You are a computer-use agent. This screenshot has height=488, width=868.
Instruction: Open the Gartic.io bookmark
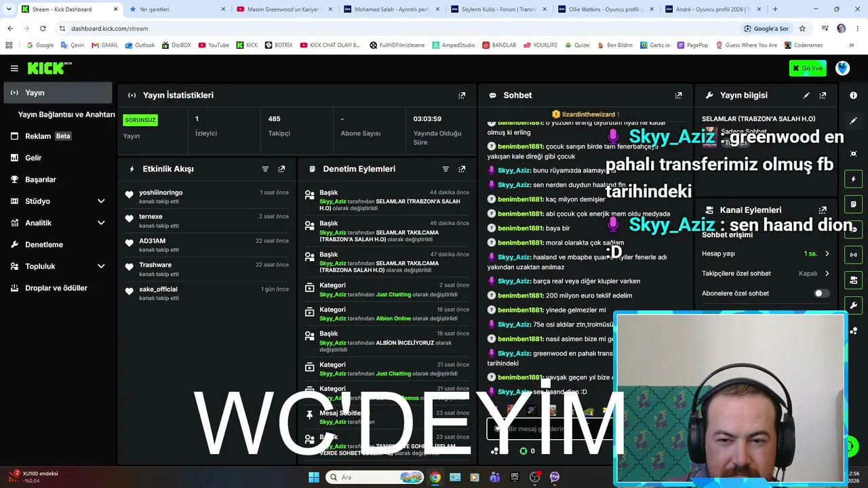[654, 45]
